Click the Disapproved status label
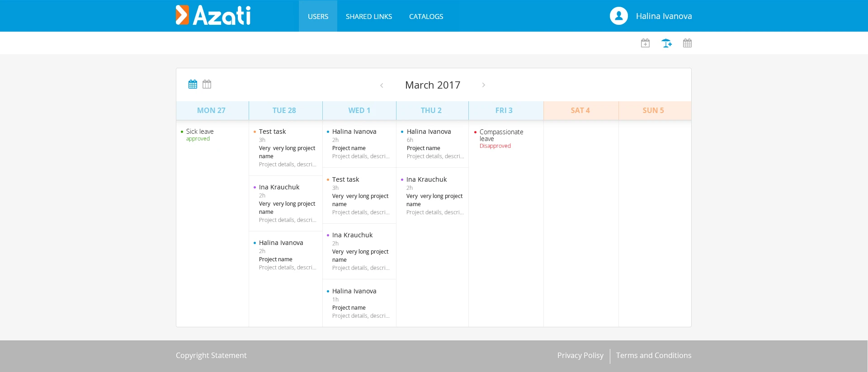The image size is (868, 372). [x=495, y=146]
